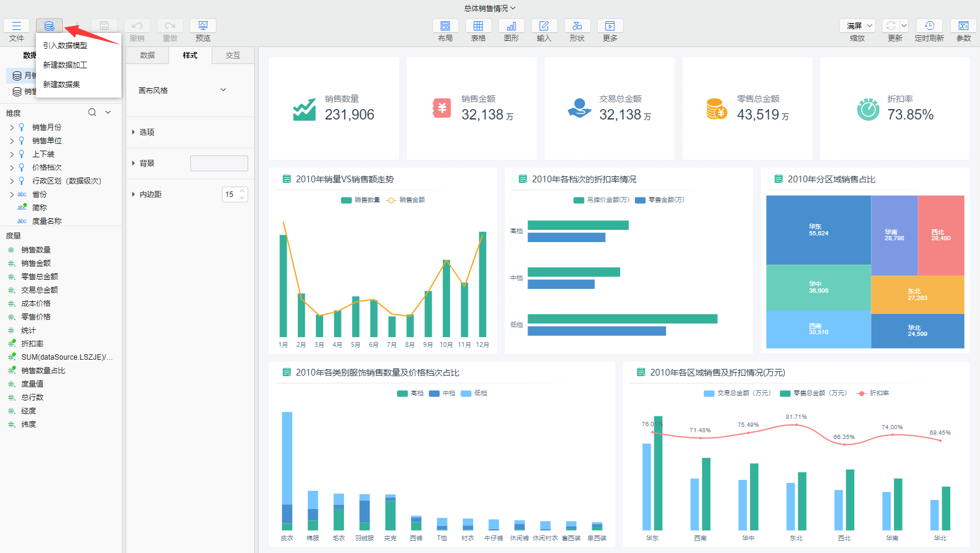Click the data source icon in toolbar
980x553 pixels.
pos(49,26)
